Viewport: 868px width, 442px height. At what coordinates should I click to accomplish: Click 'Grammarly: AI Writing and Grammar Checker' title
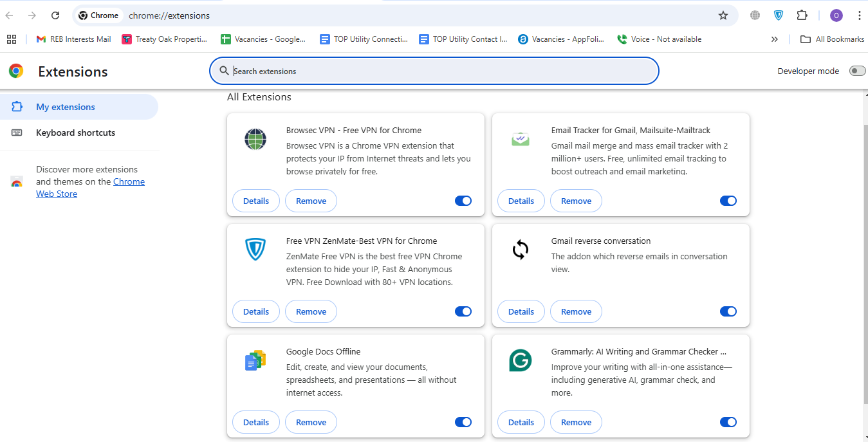pyautogui.click(x=639, y=352)
